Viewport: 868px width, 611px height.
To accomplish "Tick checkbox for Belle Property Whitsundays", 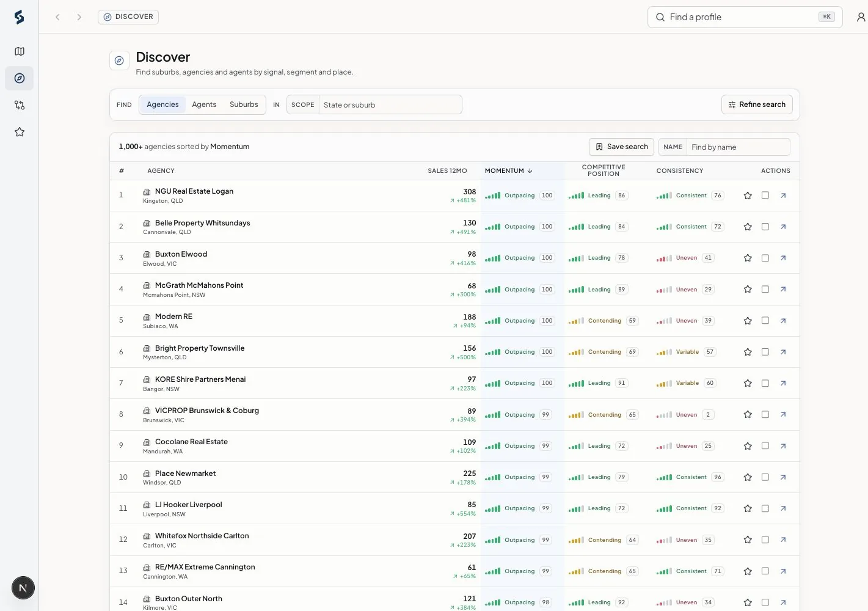I will click(765, 227).
